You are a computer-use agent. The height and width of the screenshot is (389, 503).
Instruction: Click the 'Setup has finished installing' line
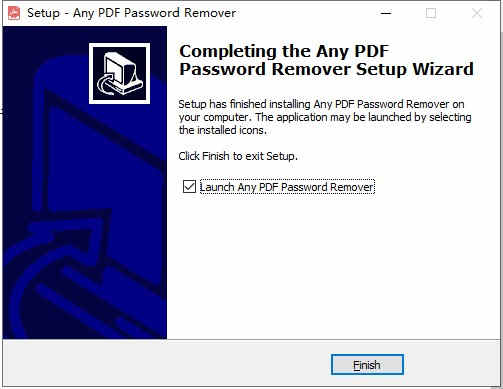[x=321, y=104]
